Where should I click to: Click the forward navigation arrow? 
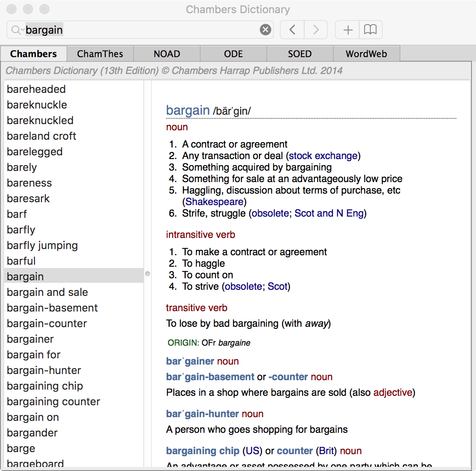coord(316,30)
